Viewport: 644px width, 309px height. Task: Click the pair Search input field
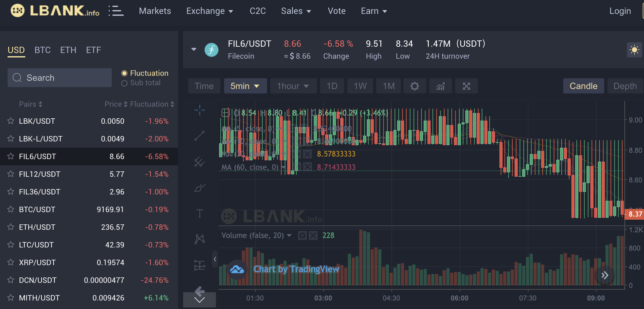60,78
